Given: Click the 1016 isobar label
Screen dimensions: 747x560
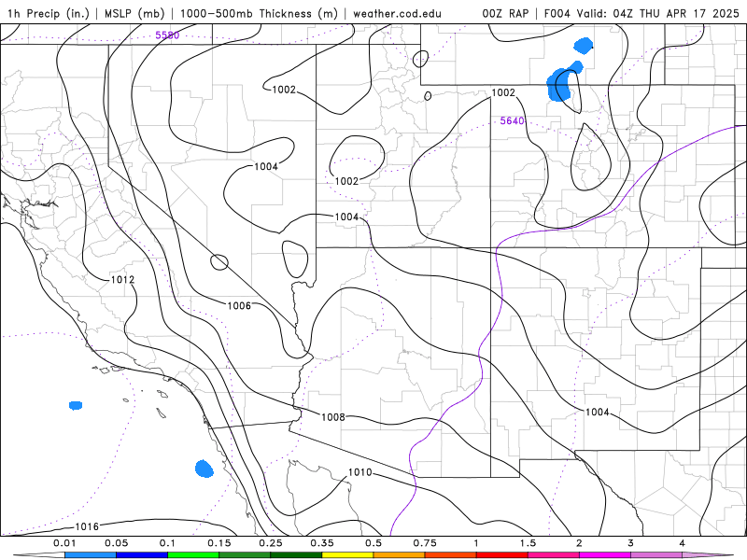Looking at the screenshot, I should (87, 526).
